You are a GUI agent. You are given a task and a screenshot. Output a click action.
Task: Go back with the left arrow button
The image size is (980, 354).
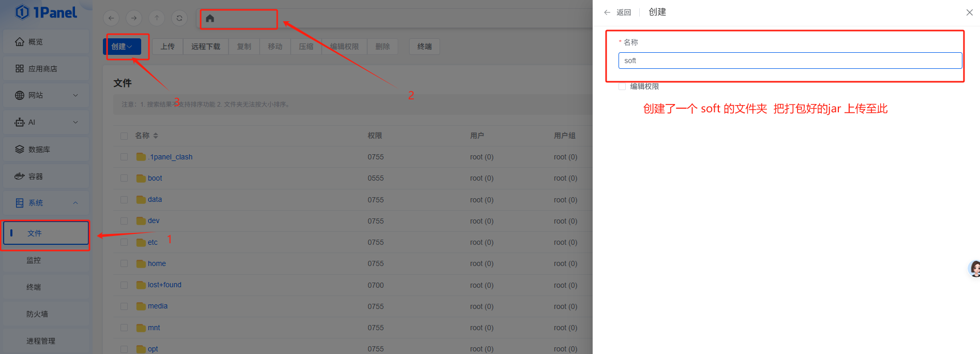click(x=111, y=18)
